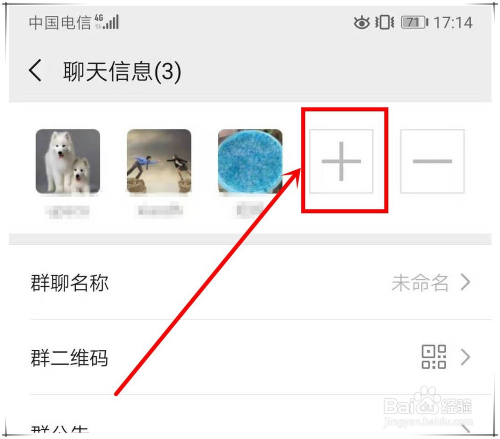This screenshot has height=439, width=500.
Task: Tap the battery indicator icon
Action: pos(415,23)
